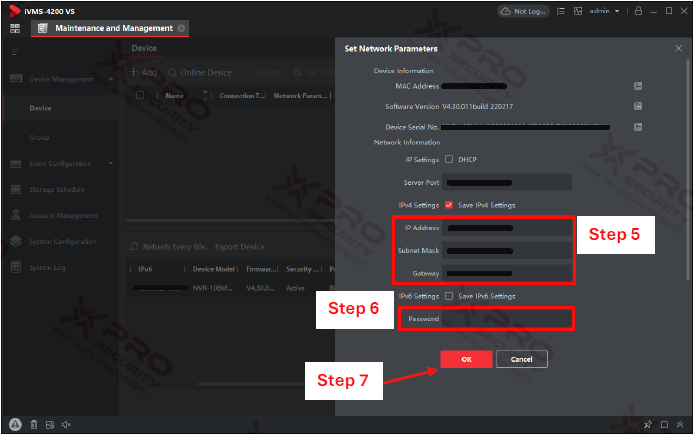694x434 pixels.
Task: Open the image viewer icon in title bar
Action: [x=578, y=11]
